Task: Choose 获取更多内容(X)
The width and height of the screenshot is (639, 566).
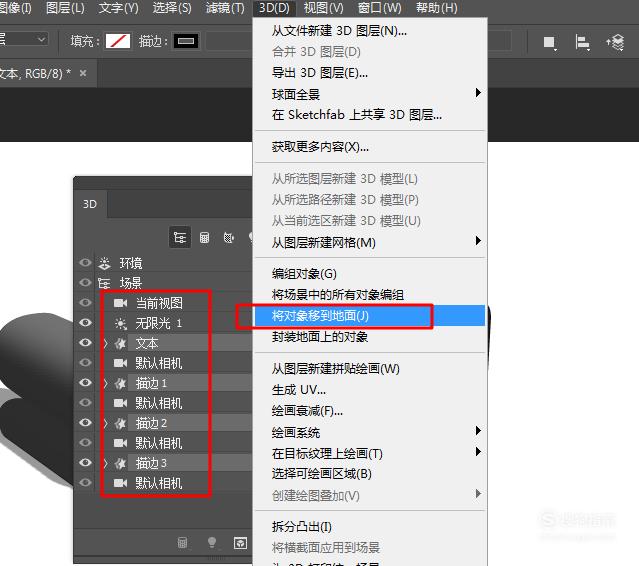Action: tap(370, 147)
